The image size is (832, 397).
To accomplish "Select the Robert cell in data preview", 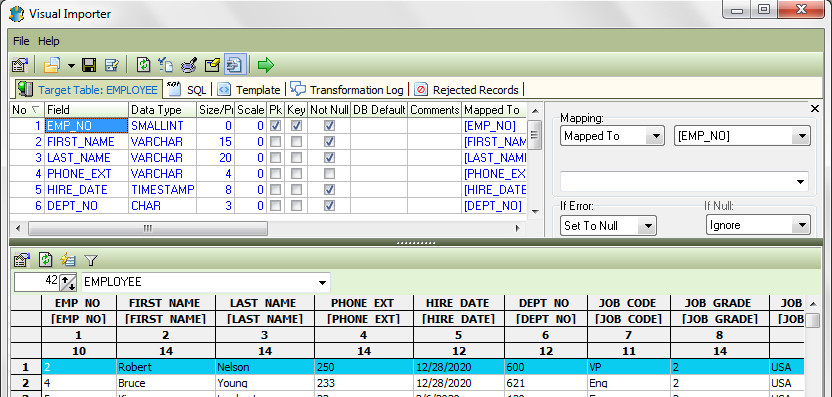I will (166, 367).
